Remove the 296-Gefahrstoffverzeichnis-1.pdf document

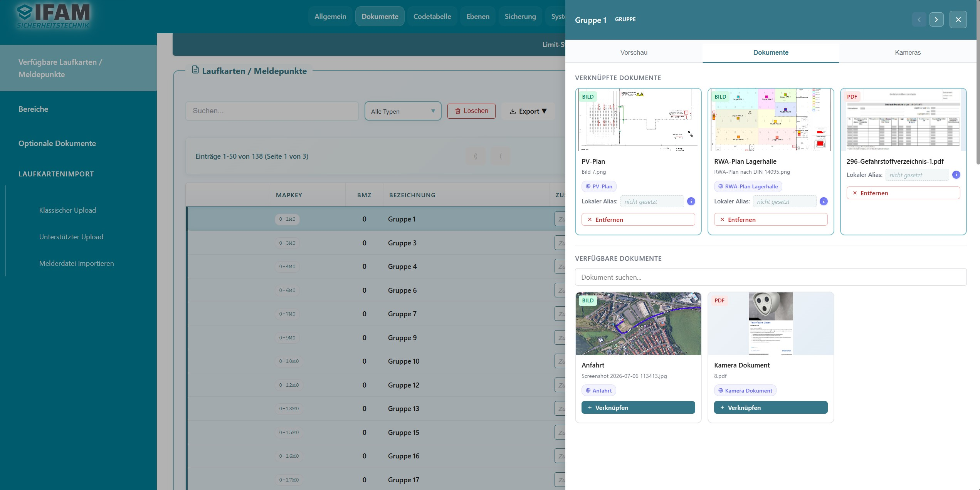(903, 193)
